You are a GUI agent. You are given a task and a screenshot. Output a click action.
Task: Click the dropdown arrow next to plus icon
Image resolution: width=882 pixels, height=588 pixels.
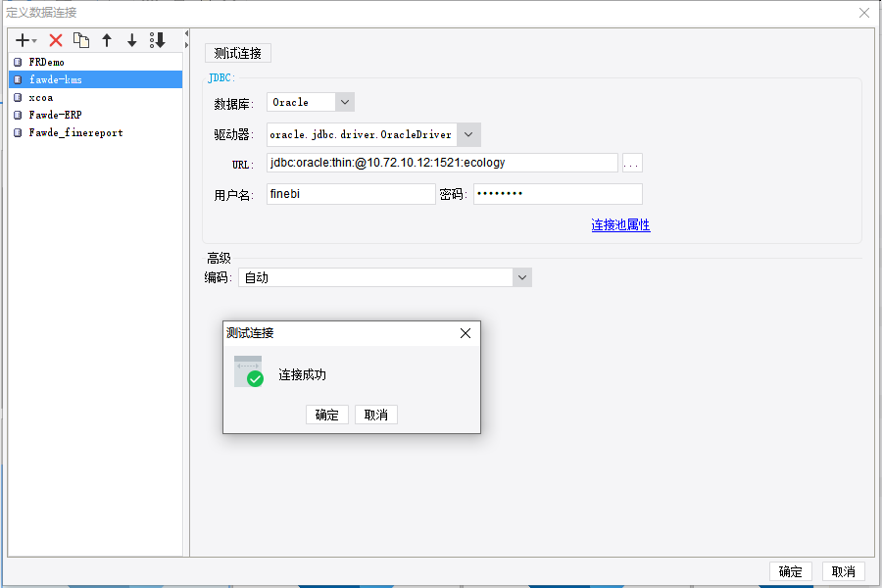tap(34, 41)
